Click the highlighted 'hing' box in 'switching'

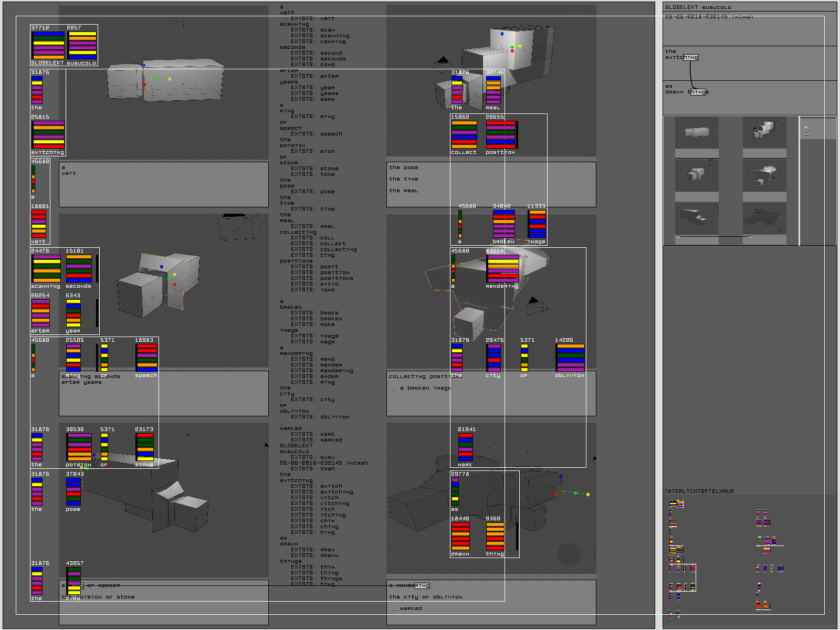tap(691, 57)
